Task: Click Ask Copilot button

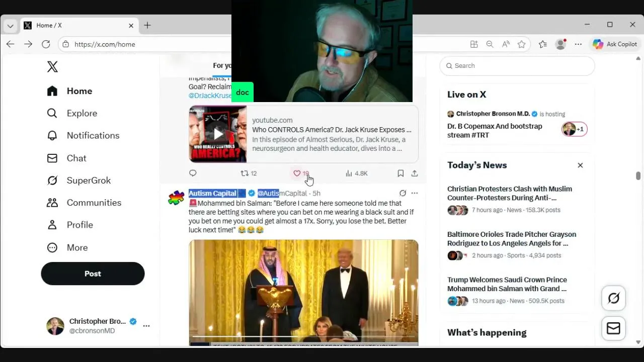Action: click(x=615, y=44)
